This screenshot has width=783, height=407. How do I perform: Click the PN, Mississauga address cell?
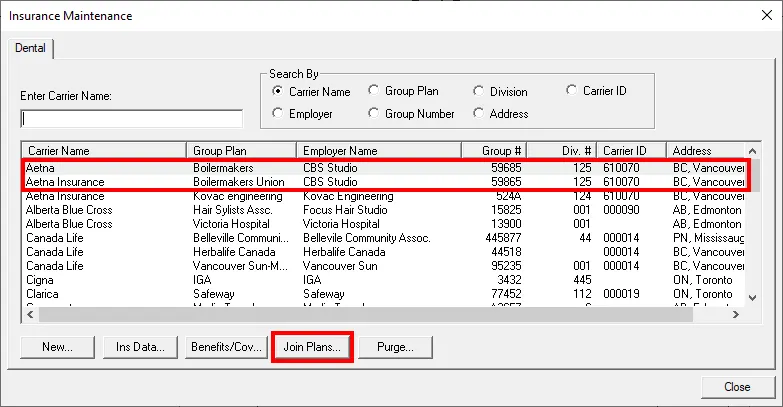[x=709, y=238]
